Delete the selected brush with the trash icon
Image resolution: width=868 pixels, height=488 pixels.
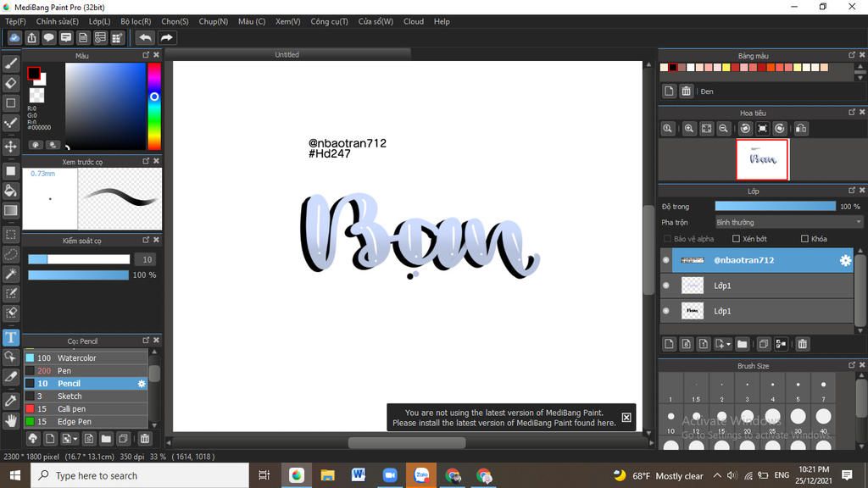(144, 439)
